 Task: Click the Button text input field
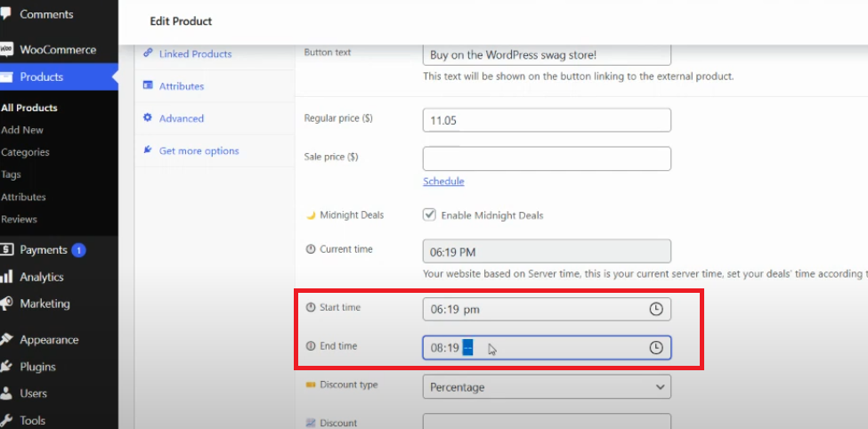(546, 54)
